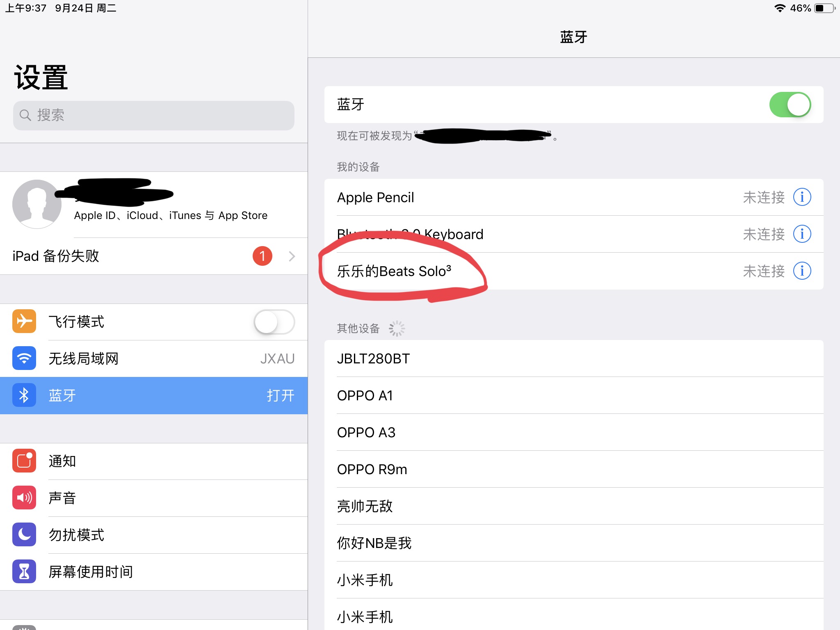
Task: Tap the Sounds speaker icon
Action: pos(24,498)
